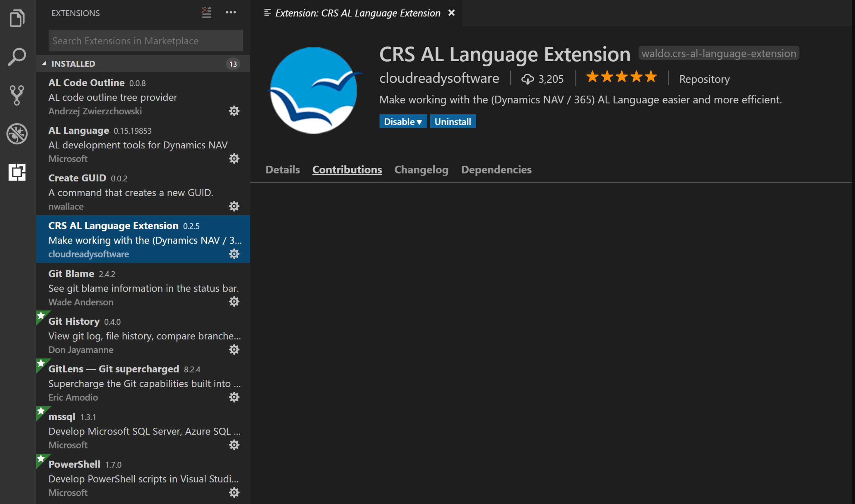Open gear menu for Create GUID
This screenshot has width=855, height=504.
[x=234, y=206]
